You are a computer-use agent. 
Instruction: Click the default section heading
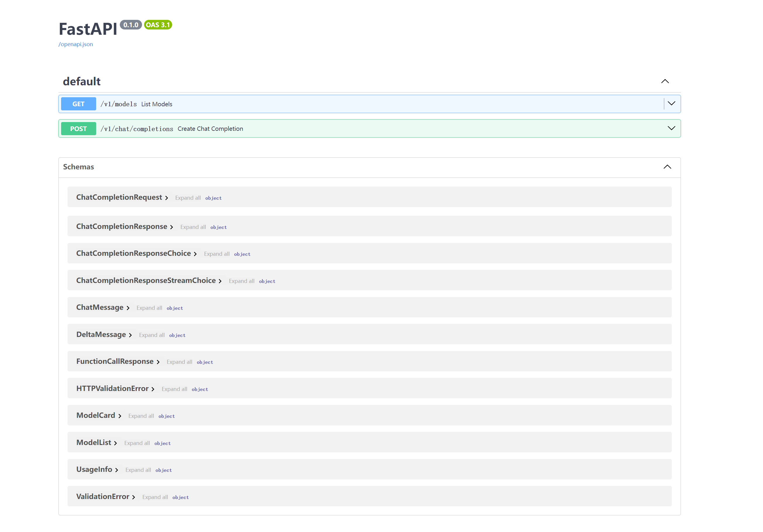coord(82,81)
